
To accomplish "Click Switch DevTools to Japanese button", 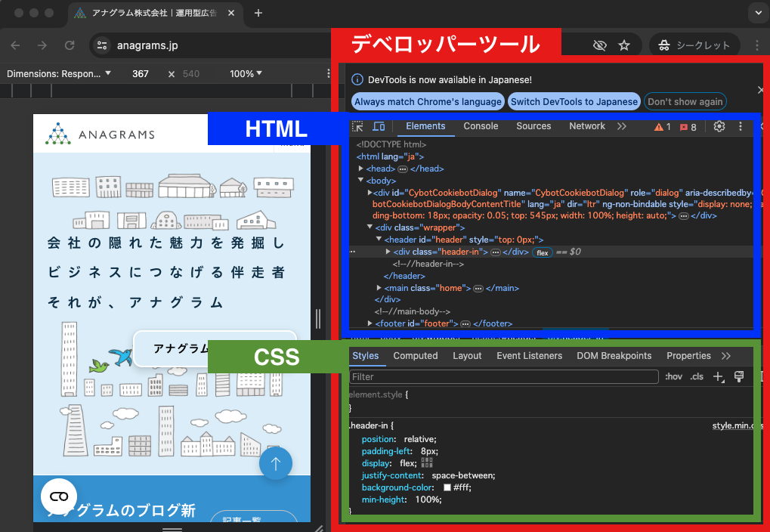I will pyautogui.click(x=574, y=102).
